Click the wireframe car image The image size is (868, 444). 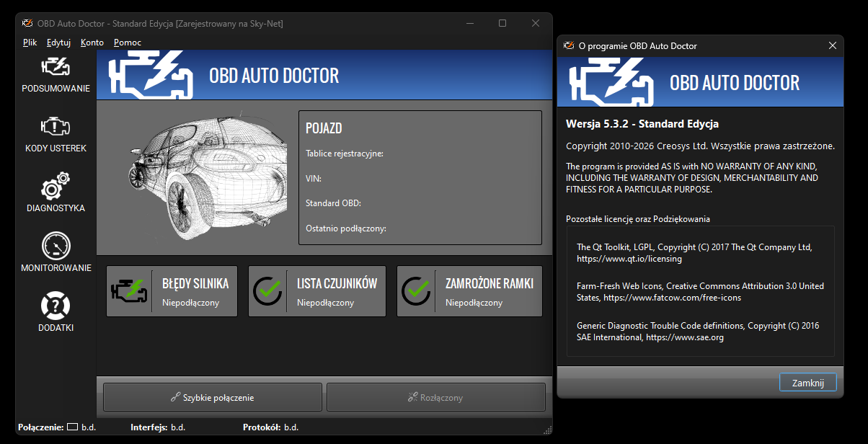(x=207, y=177)
